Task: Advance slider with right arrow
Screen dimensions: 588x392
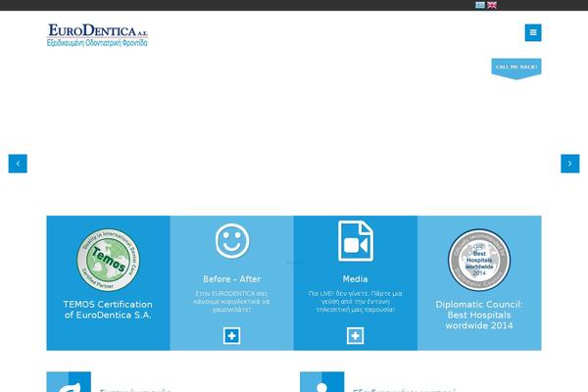Action: [570, 164]
